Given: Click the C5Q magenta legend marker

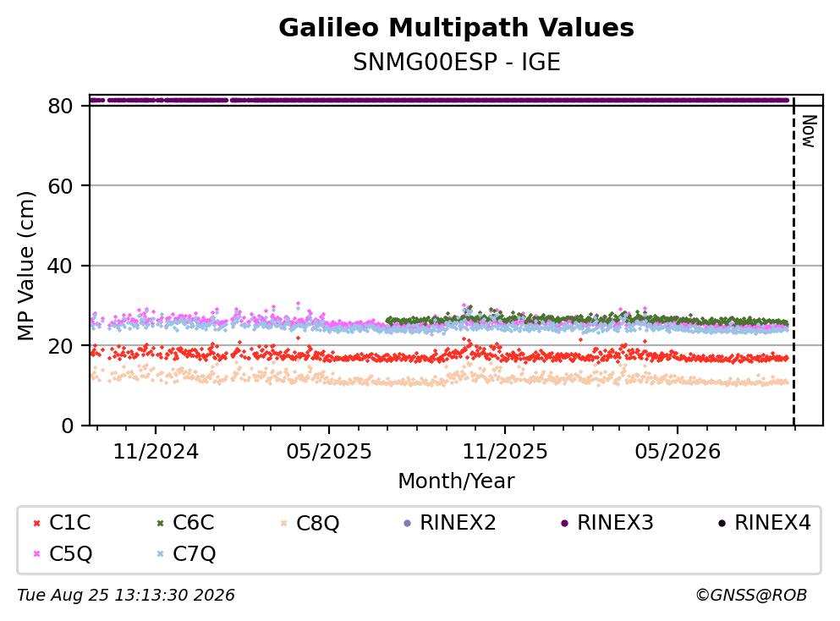Looking at the screenshot, I should pyautogui.click(x=36, y=554).
